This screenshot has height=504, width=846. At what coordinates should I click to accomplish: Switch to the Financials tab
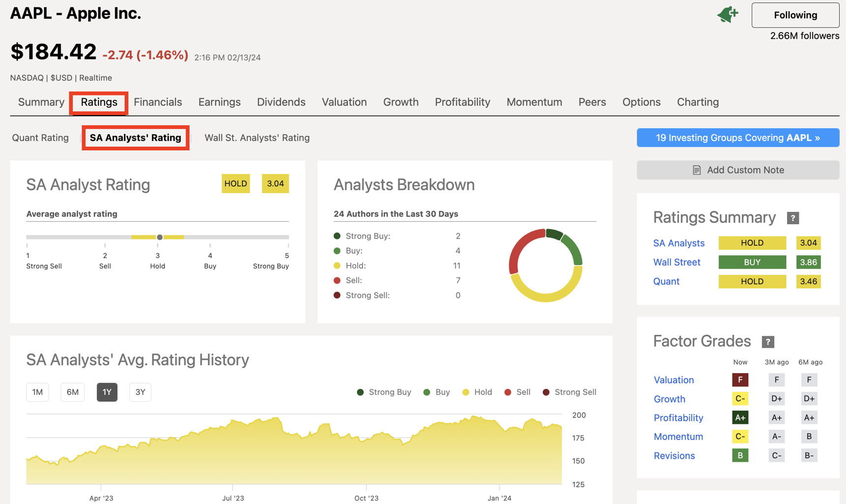158,102
